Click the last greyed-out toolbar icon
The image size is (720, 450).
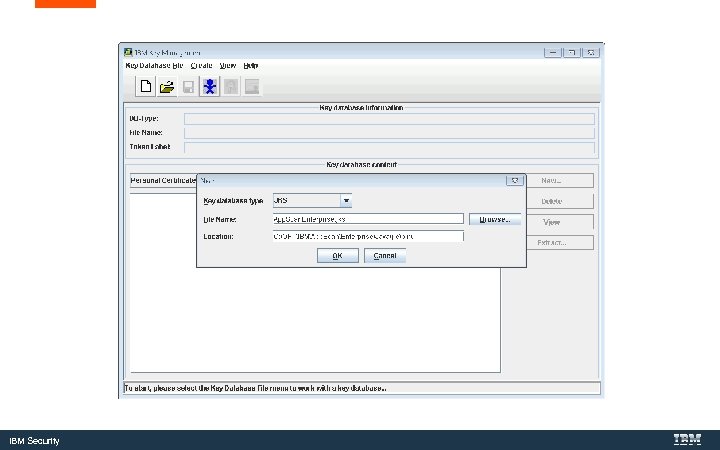pos(252,86)
